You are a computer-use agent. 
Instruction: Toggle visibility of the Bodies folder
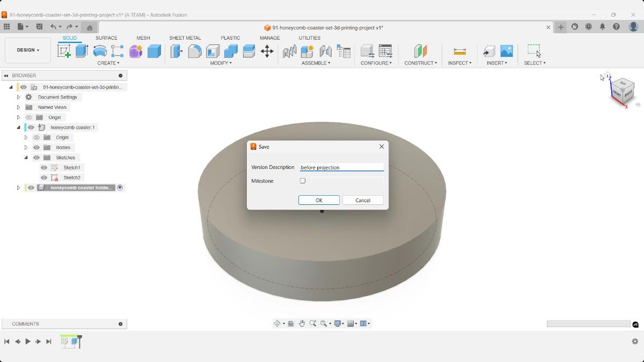pyautogui.click(x=36, y=147)
